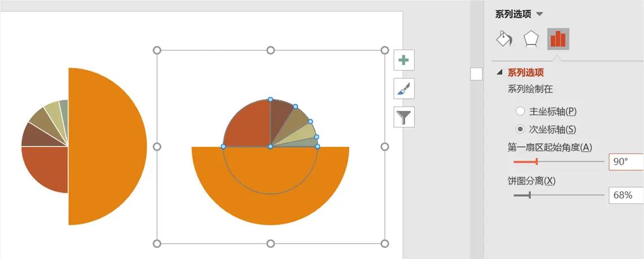Screen dimensions: 644x259
Task: Click the 饼图分离 slider handle
Action: (530, 195)
